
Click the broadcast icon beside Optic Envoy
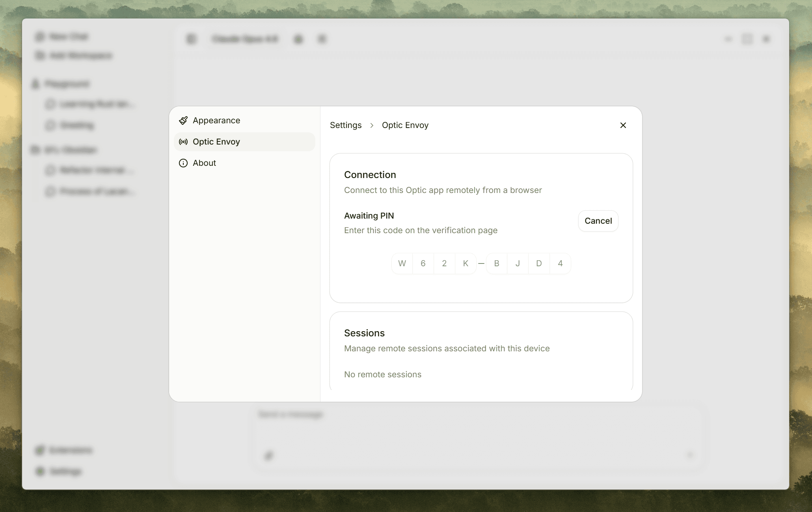(183, 142)
